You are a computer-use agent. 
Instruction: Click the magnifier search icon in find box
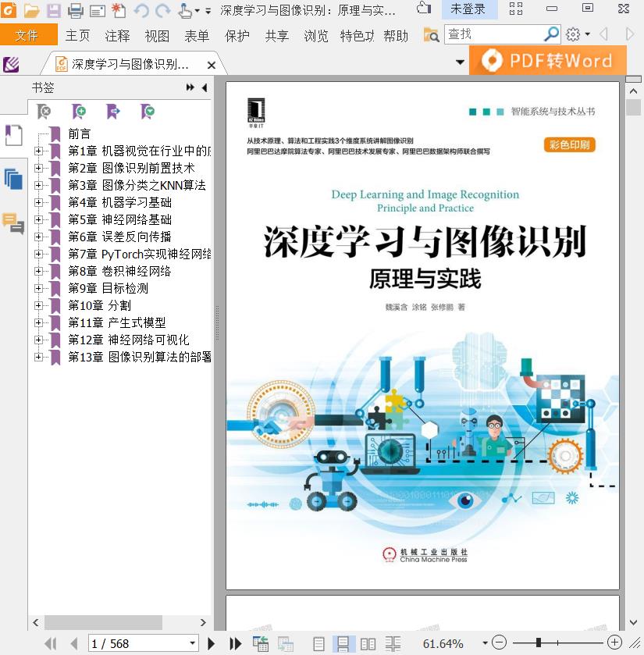(x=552, y=34)
